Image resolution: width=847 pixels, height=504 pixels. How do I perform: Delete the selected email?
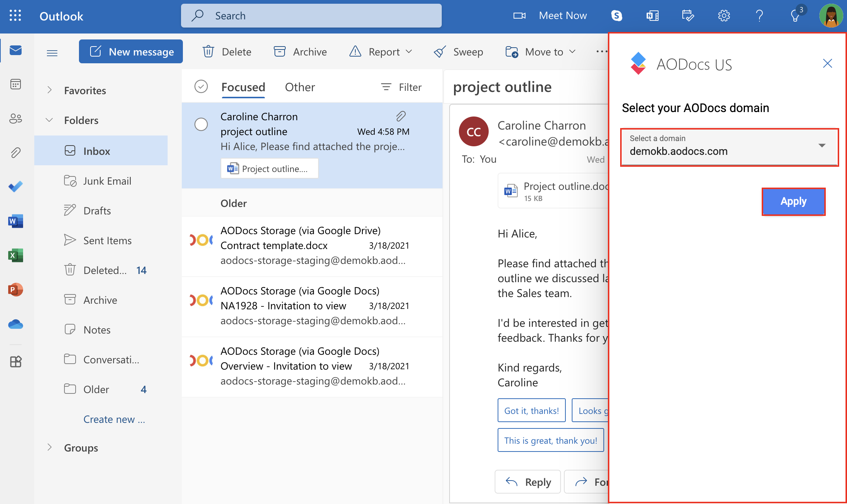click(227, 52)
